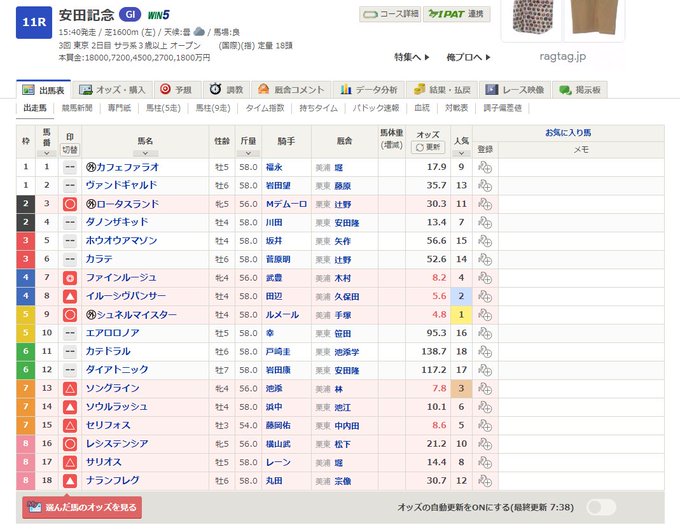Screen dimensions: 680x532
Task: Click memo field for イルーシヴパンサー
Action: 581,296
